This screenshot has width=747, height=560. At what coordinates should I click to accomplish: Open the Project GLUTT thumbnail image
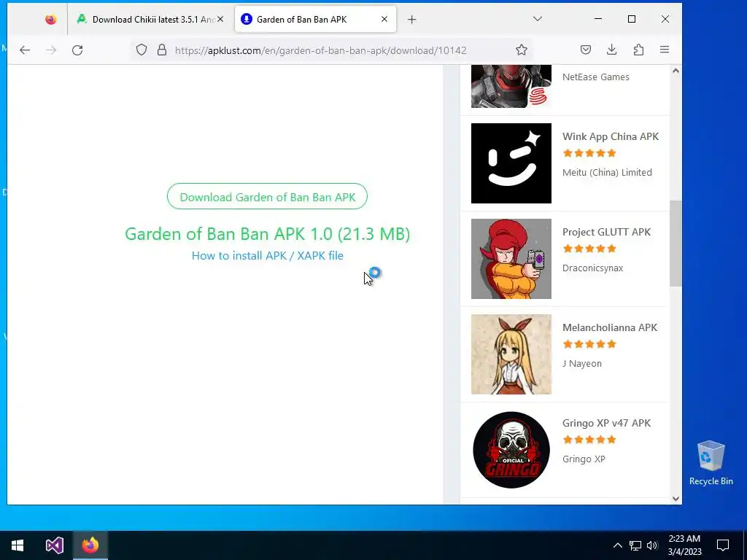pyautogui.click(x=511, y=259)
